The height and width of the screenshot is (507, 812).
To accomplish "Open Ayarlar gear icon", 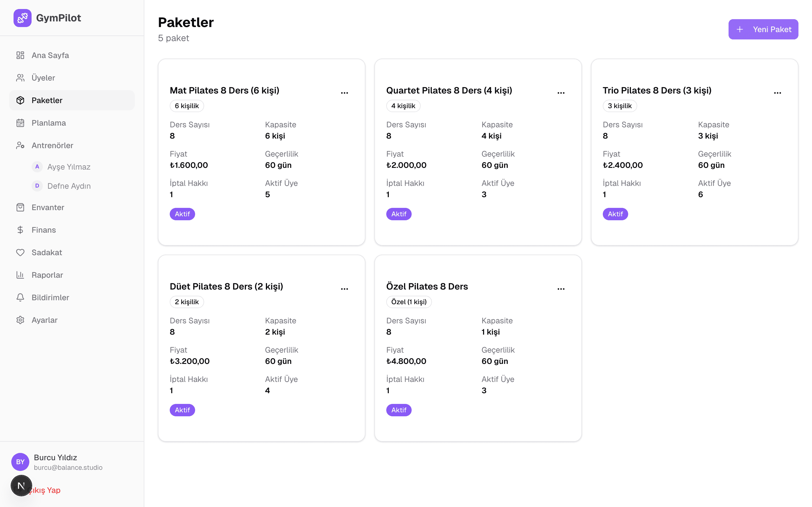I will click(x=20, y=320).
